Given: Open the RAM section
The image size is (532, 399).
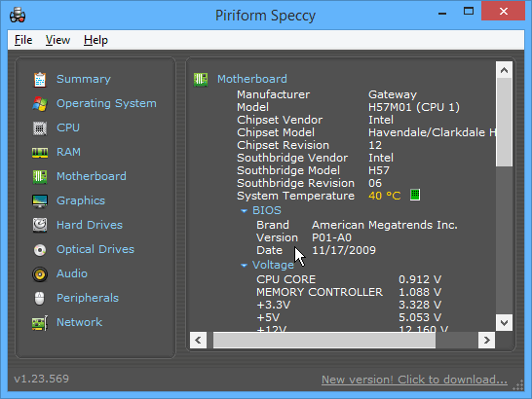Looking at the screenshot, I should coord(68,152).
